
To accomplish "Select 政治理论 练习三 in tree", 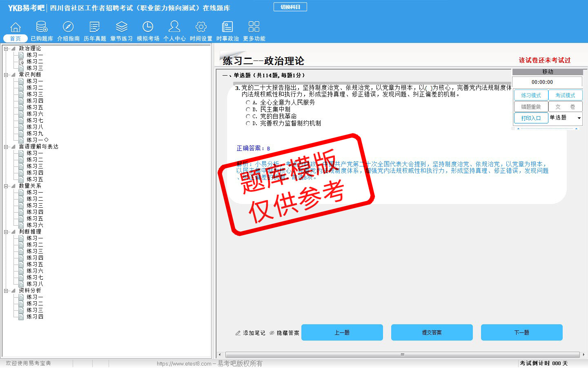I will (35, 68).
